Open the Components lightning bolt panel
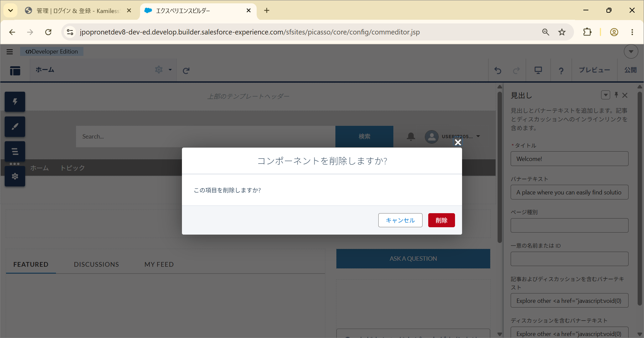 (x=15, y=102)
